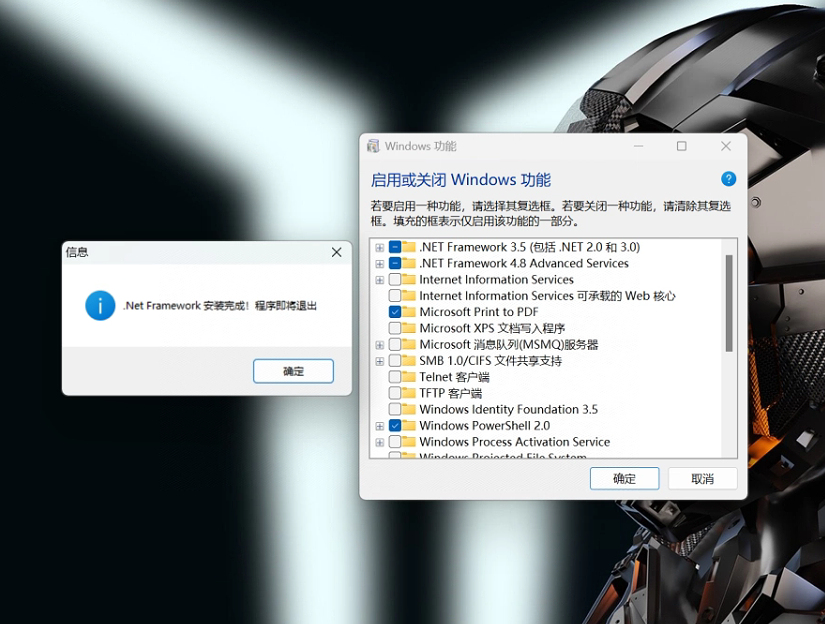The height and width of the screenshot is (624, 825).
Task: Uncheck Windows PowerShell 2.0
Action: point(395,425)
